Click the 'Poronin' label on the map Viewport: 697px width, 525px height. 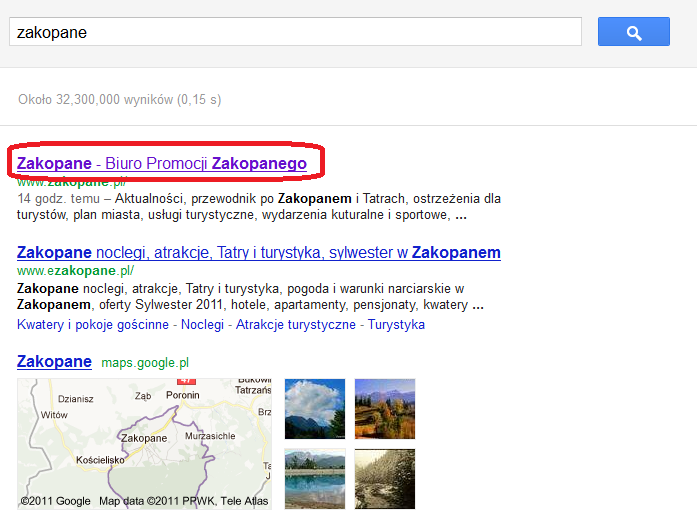183,395
